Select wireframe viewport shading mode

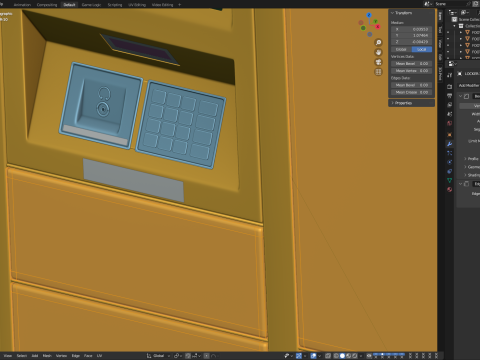pos(336,356)
